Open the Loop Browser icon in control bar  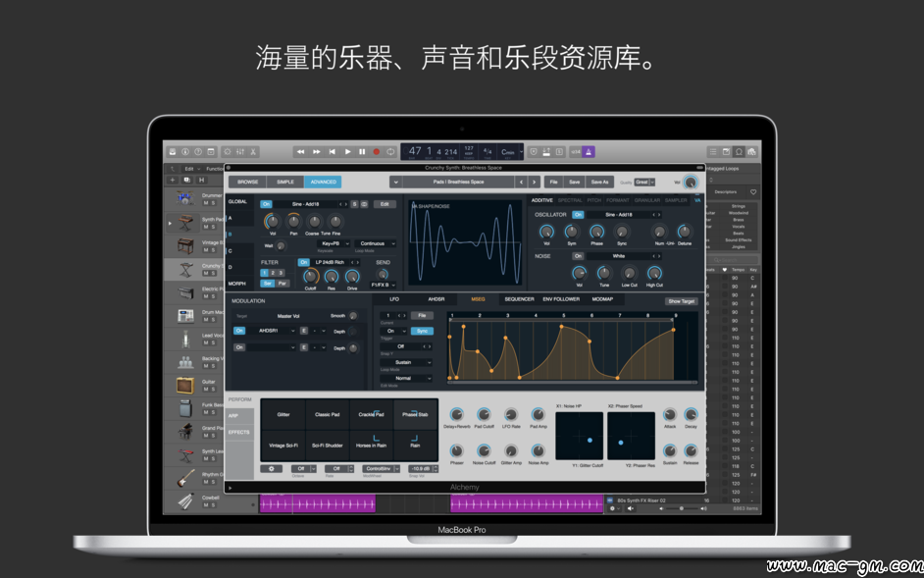click(739, 151)
